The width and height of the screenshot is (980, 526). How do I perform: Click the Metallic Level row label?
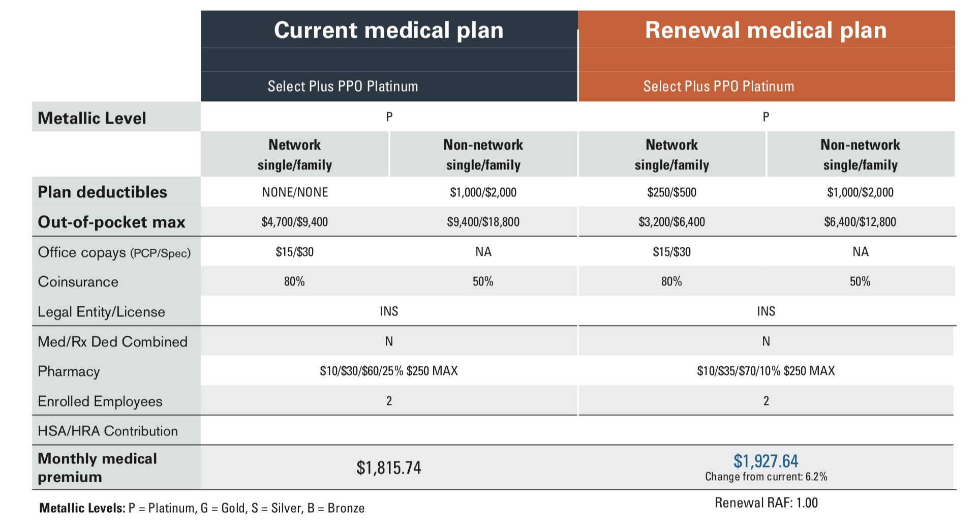pyautogui.click(x=92, y=118)
